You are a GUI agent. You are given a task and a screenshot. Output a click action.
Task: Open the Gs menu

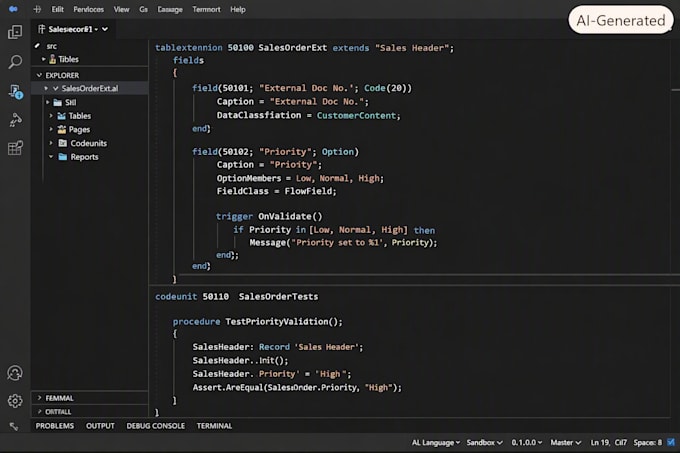click(144, 9)
